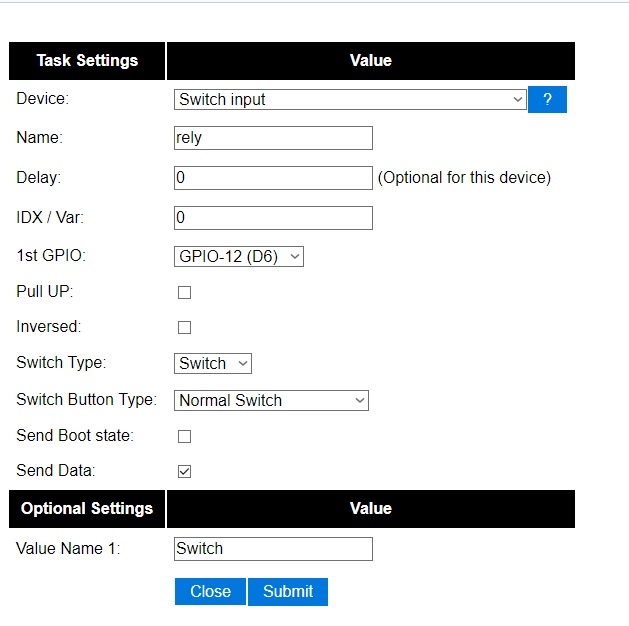
Task: Click the IDX / Var input box
Action: point(273,218)
